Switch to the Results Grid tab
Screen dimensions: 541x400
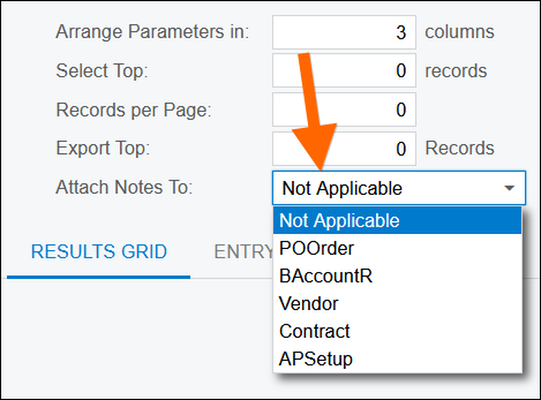pyautogui.click(x=99, y=252)
